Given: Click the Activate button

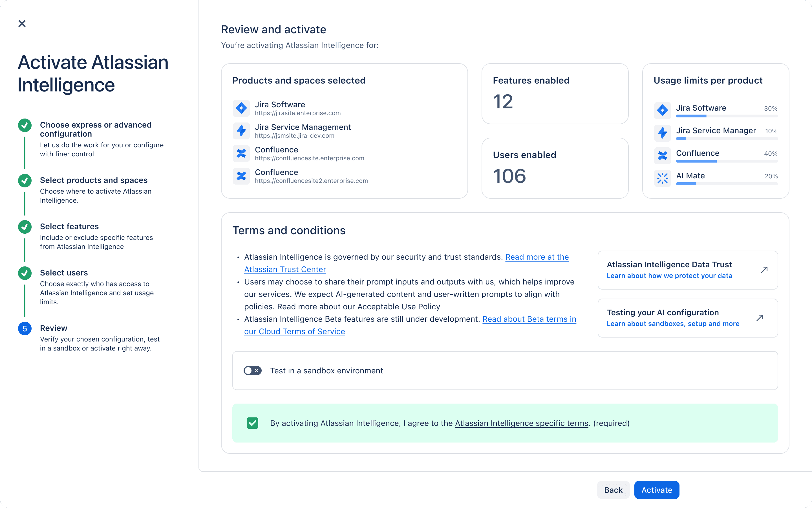Looking at the screenshot, I should (x=657, y=490).
